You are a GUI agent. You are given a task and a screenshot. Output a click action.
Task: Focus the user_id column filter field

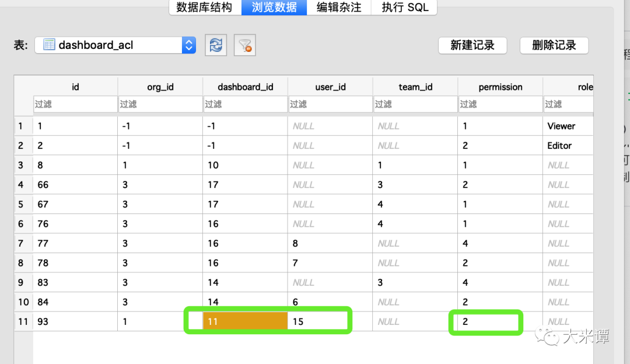pyautogui.click(x=330, y=104)
